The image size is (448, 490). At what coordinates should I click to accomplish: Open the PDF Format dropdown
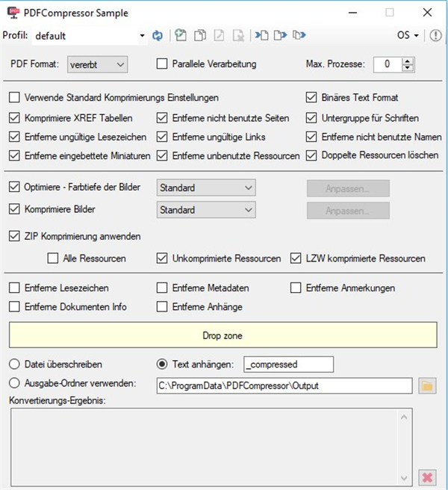coord(97,64)
